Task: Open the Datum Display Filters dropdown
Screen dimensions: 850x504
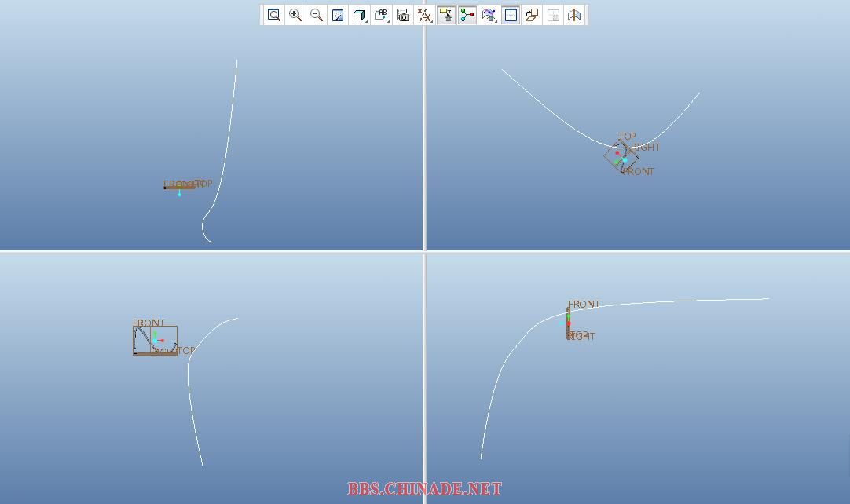Action: coord(424,15)
